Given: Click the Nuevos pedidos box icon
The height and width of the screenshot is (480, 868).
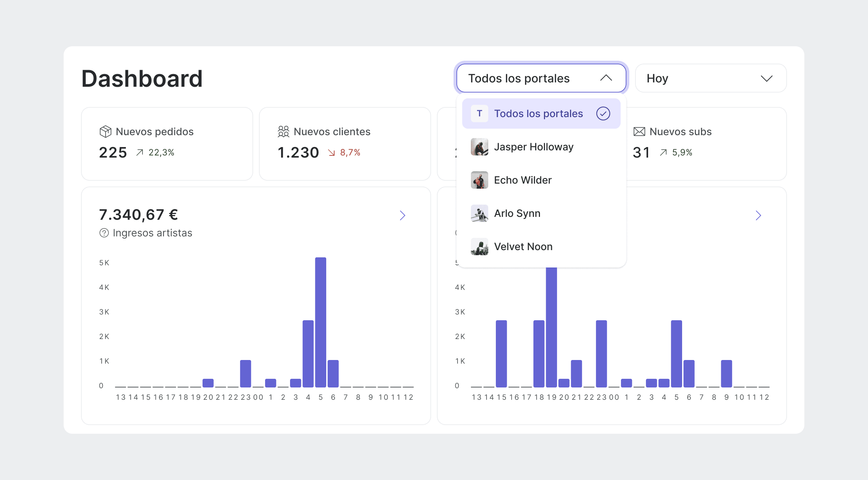Looking at the screenshot, I should coord(105,132).
